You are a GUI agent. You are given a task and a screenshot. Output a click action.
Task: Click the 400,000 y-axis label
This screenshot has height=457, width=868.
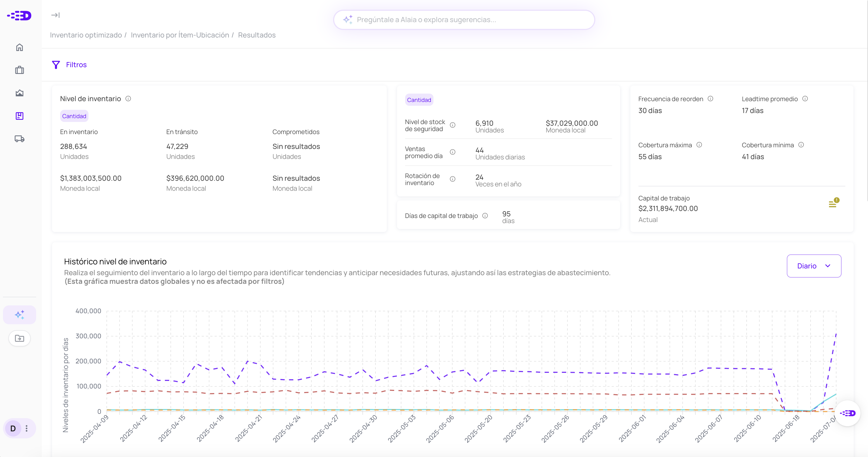[88, 311]
